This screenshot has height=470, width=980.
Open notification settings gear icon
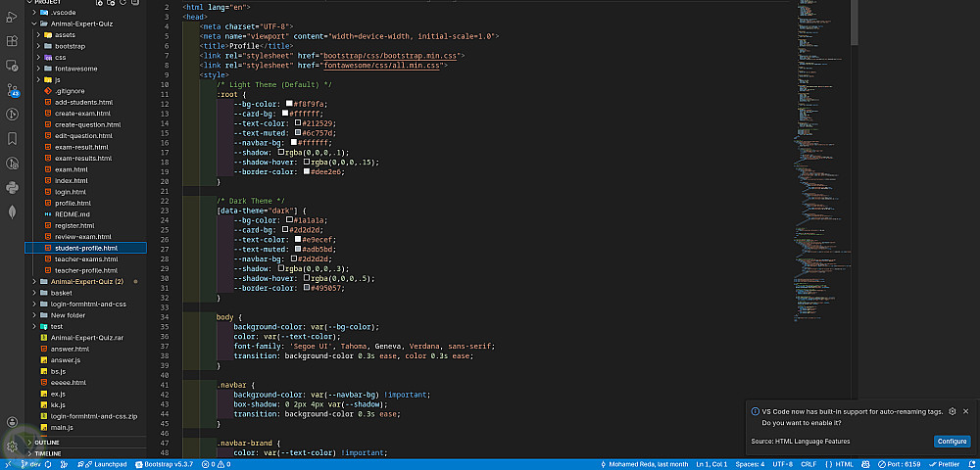[x=952, y=411]
